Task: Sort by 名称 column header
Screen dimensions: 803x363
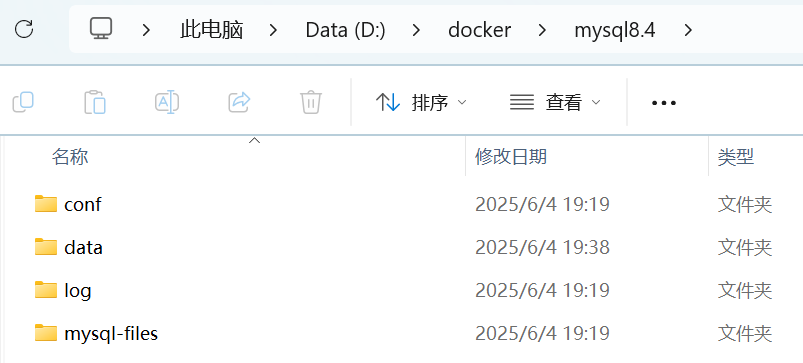Action: tap(70, 157)
